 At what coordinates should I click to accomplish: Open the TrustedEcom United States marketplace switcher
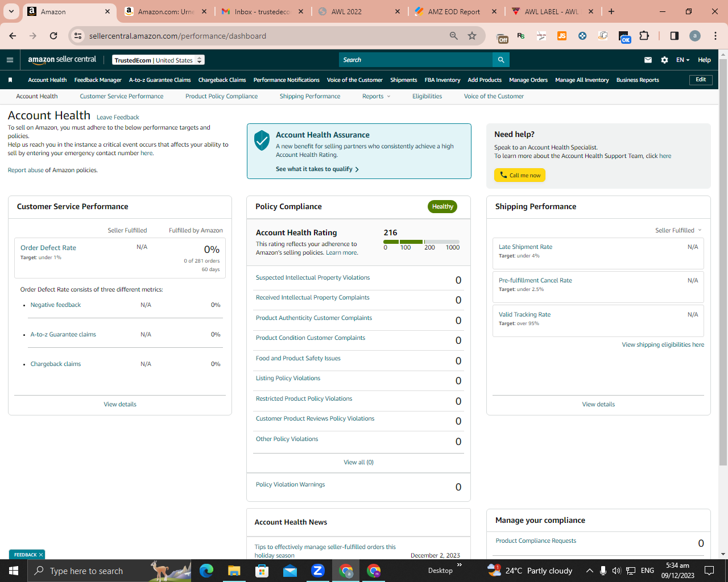(158, 60)
